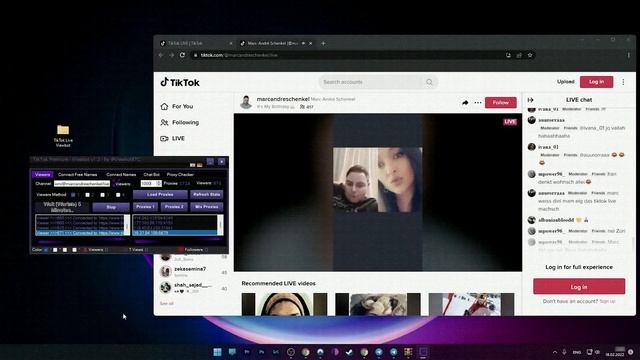Open the middle recommended LIVE video thumbnail
640x360 pixels.
tap(378, 304)
